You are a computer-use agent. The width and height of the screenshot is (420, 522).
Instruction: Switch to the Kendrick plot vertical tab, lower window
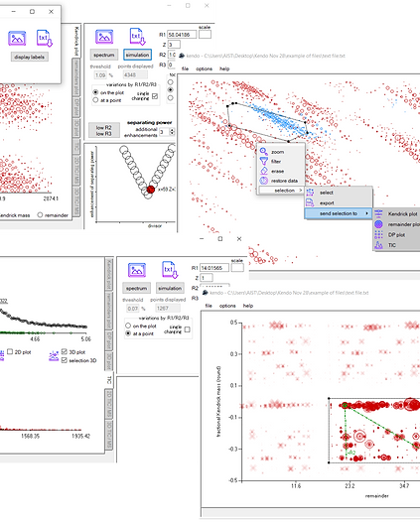click(109, 274)
